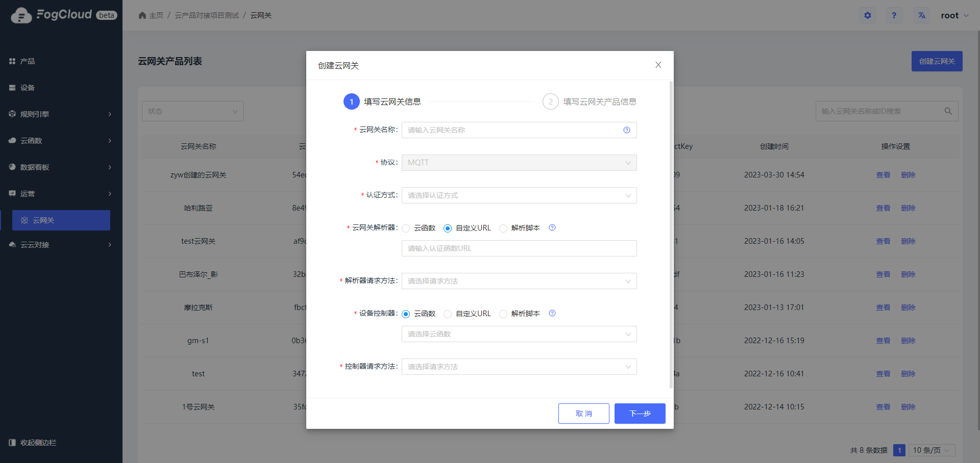Click the search magnifier icon in gateway search
Image resolution: width=980 pixels, height=463 pixels.
coord(948,111)
